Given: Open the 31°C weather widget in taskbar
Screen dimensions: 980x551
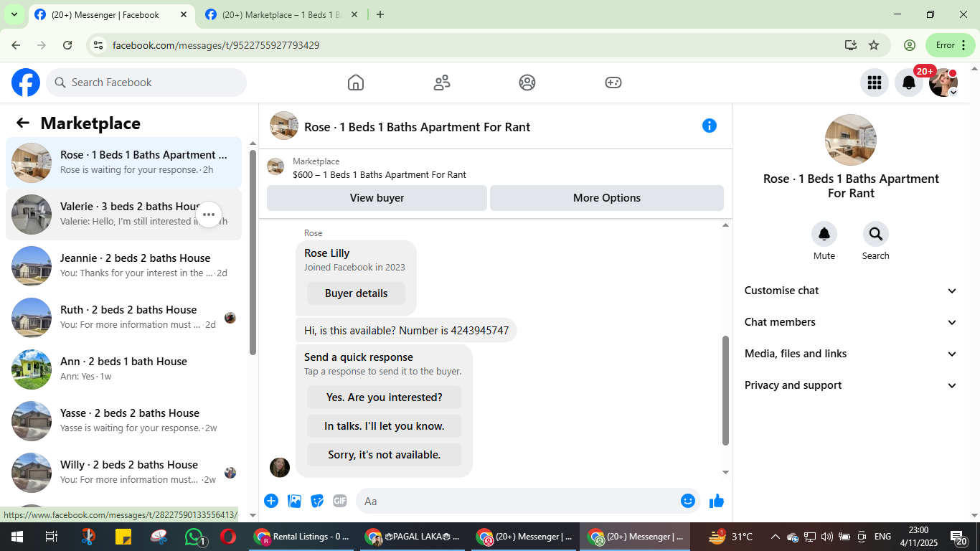Looking at the screenshot, I should (x=730, y=537).
